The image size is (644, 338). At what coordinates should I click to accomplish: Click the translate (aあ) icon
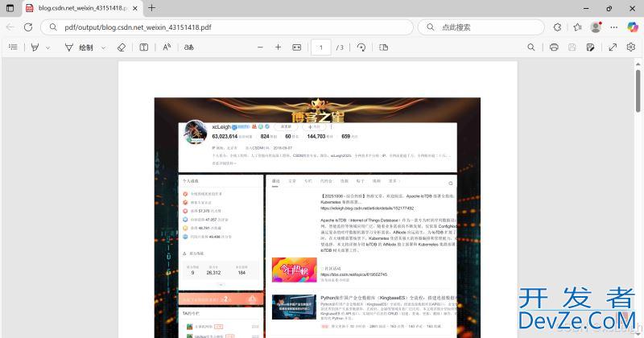point(189,47)
